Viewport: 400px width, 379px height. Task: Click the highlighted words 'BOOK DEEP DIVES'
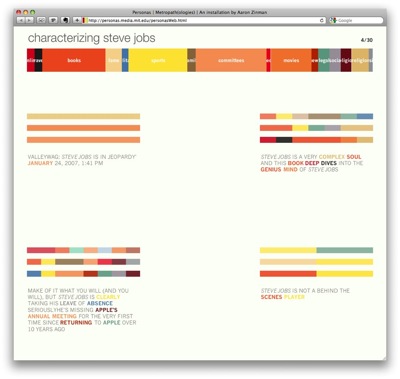[x=312, y=163]
